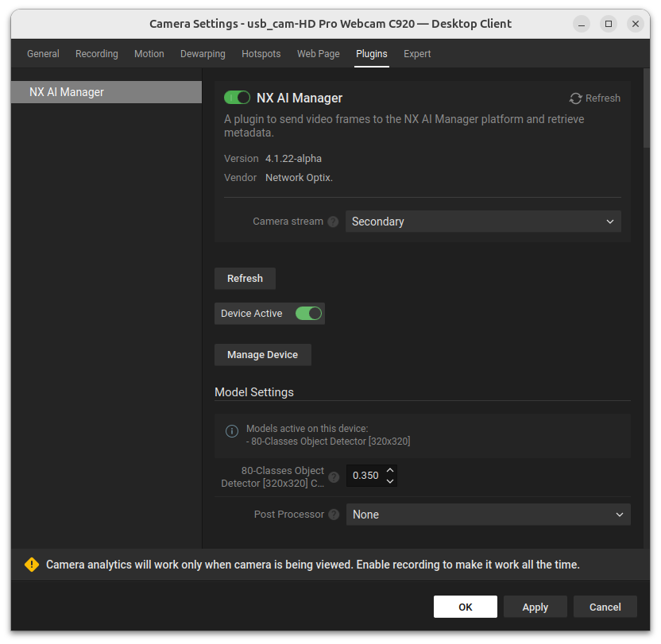Close the Camera Settings window
Image resolution: width=661 pixels, height=644 pixels.
tap(636, 24)
